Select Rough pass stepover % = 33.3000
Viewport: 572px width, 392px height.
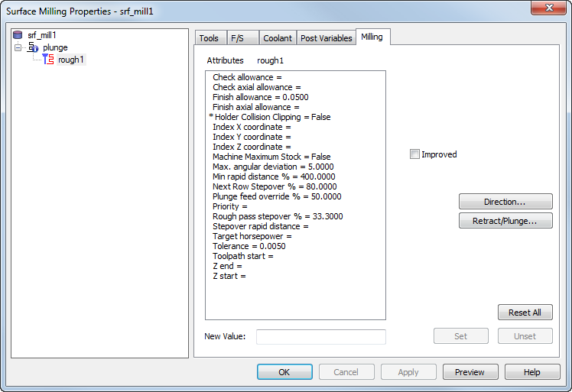click(278, 216)
